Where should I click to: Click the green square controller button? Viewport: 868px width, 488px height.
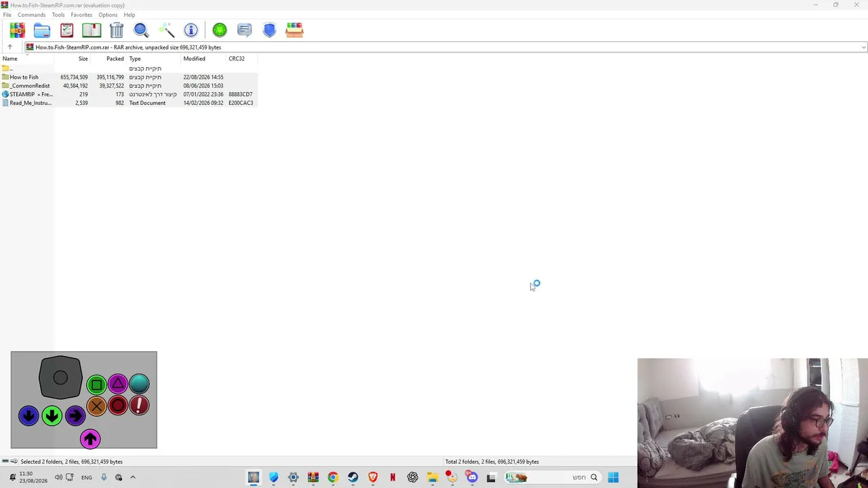96,385
